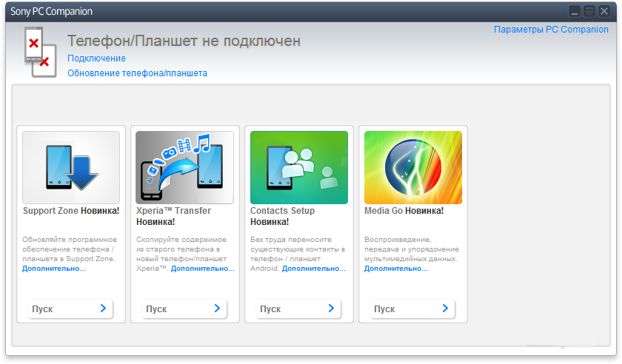Close the Sony PC Companion window
Viewport: 622px width, 364px height.
tap(604, 11)
